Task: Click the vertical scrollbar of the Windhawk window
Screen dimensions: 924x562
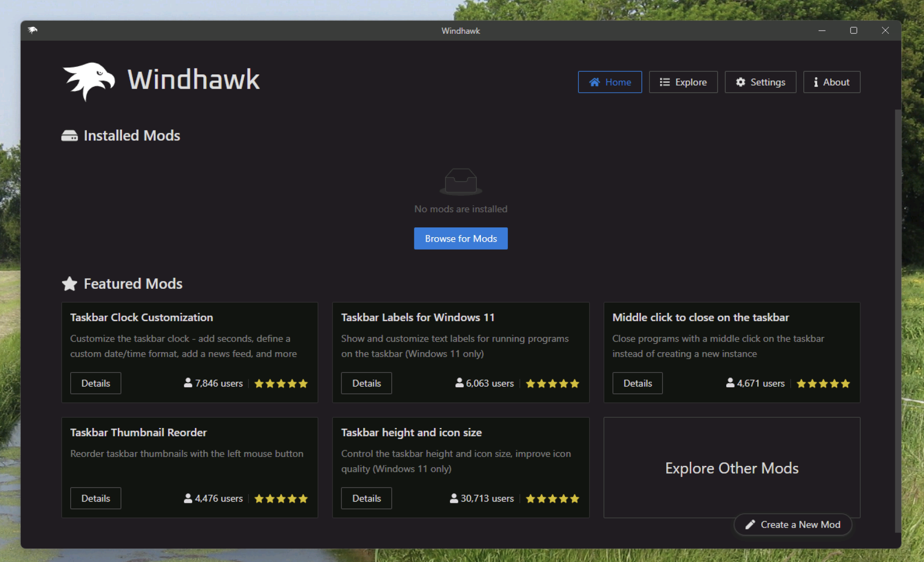Action: pyautogui.click(x=898, y=321)
